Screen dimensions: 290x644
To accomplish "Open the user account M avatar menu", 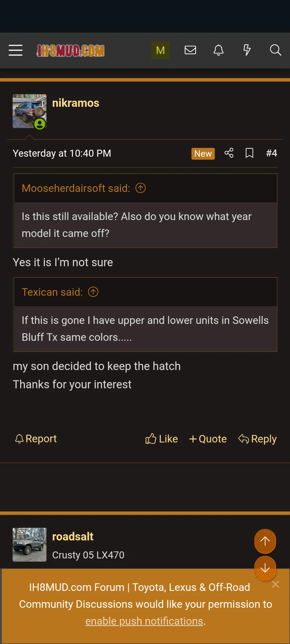I will [x=160, y=50].
